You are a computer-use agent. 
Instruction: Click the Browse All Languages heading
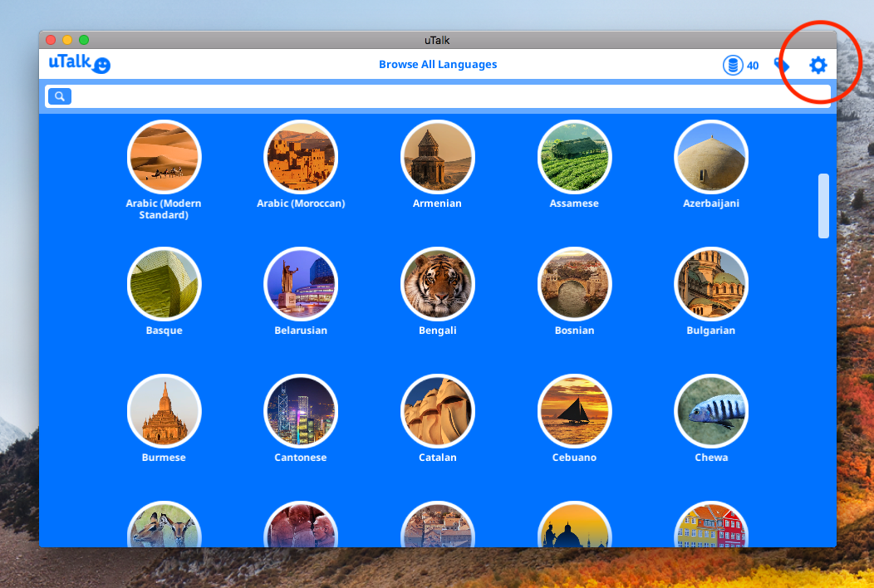pyautogui.click(x=438, y=65)
